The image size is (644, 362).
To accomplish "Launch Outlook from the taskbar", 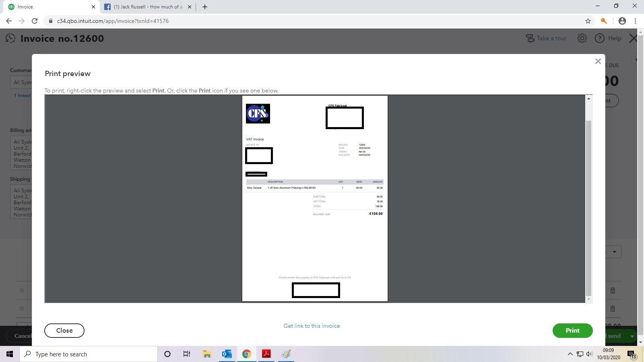I will [227, 354].
